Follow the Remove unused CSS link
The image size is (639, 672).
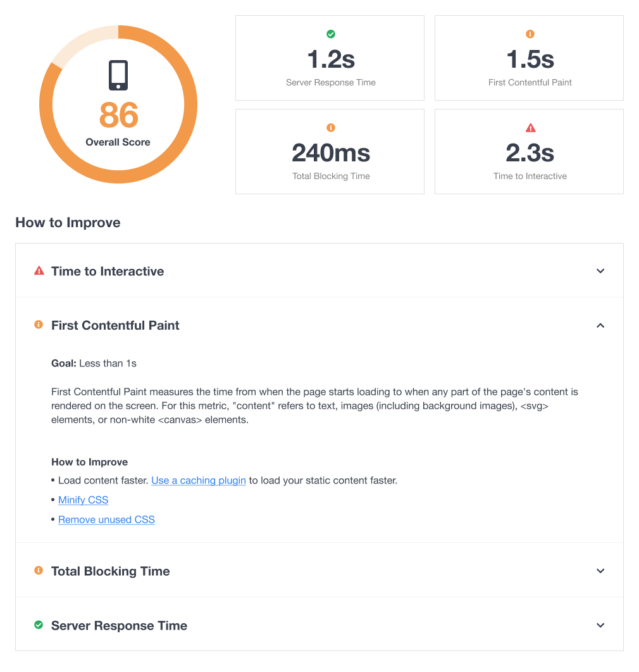tap(106, 520)
